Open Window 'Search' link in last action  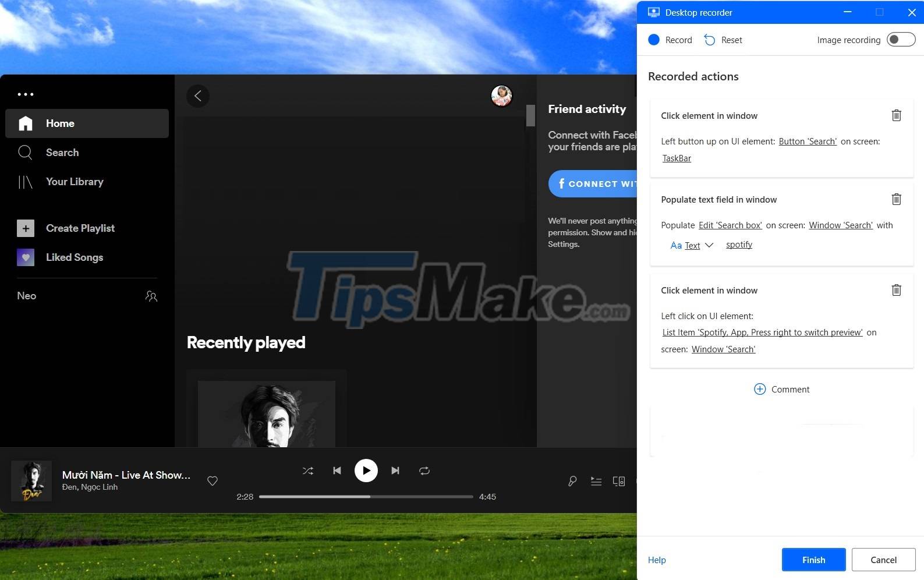coord(723,349)
